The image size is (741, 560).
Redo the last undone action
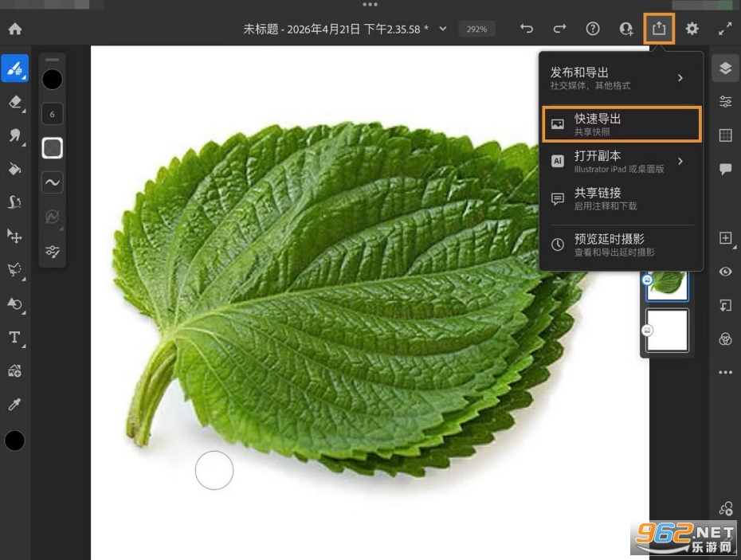[559, 29]
